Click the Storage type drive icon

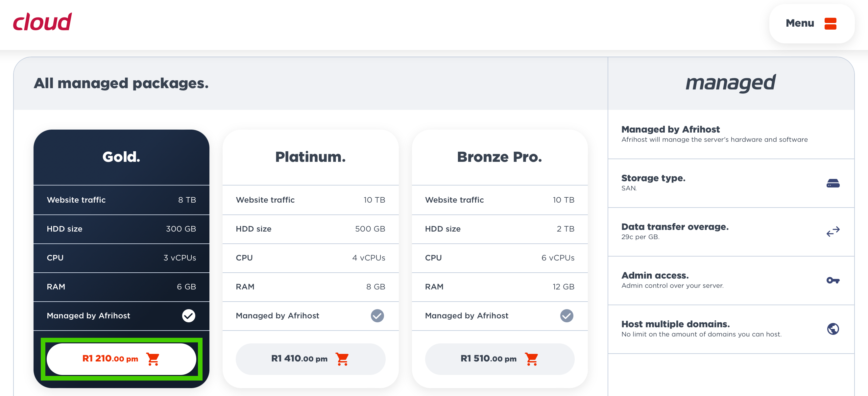point(832,183)
